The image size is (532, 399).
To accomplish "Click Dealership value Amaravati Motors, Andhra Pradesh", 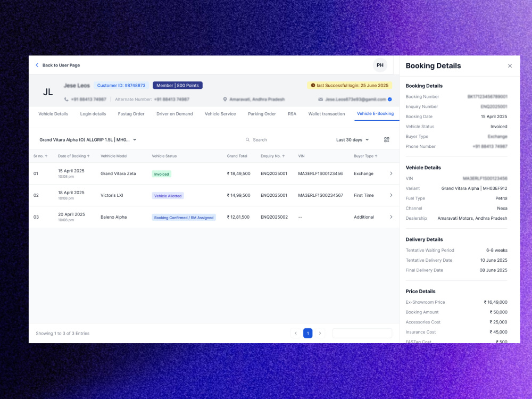I will [x=472, y=218].
